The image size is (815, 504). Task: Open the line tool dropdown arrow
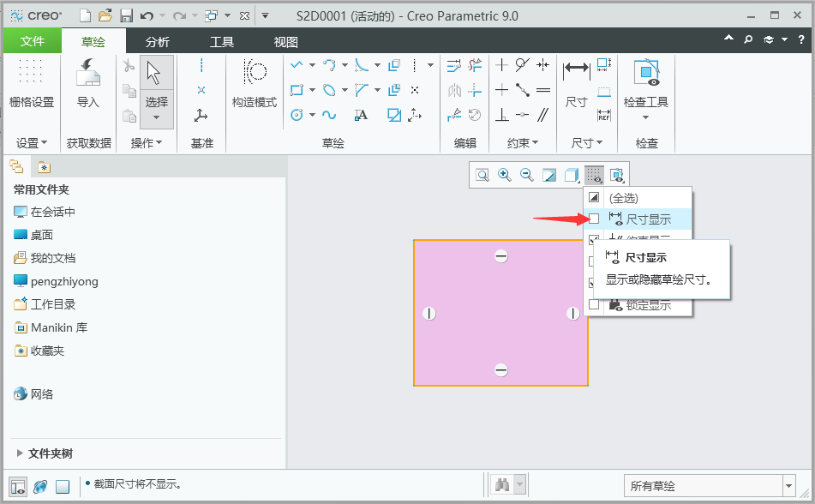(312, 65)
